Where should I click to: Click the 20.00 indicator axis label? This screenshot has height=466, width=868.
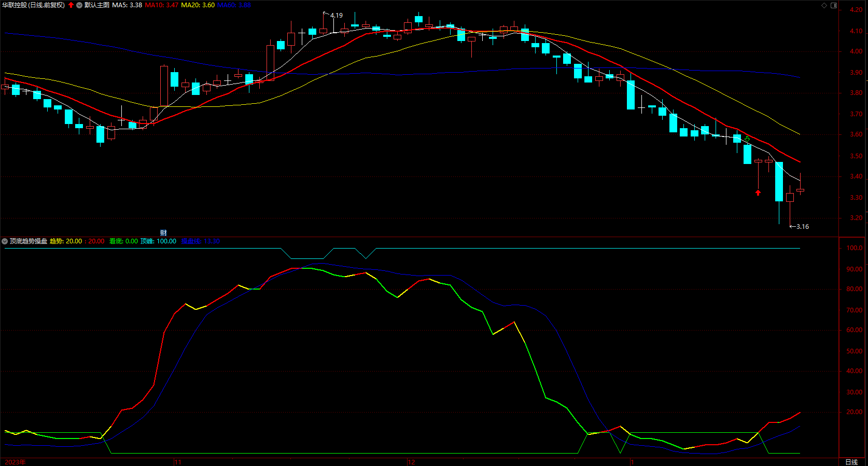click(855, 412)
